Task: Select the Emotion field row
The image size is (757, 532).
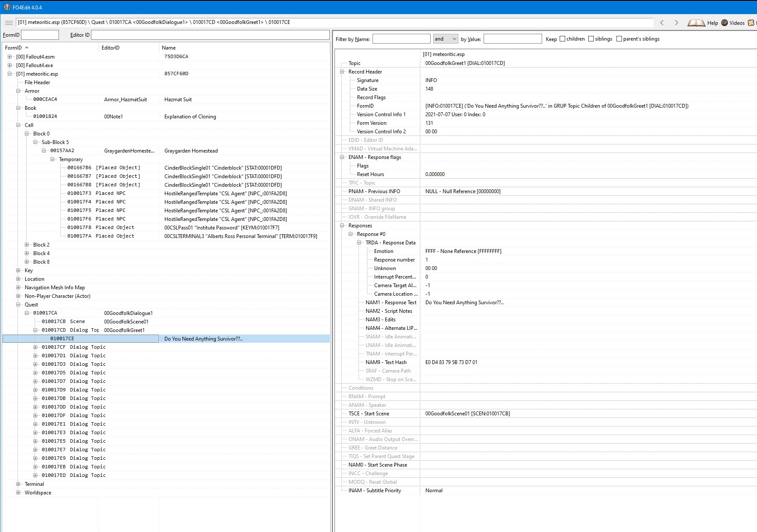Action: click(x=546, y=251)
